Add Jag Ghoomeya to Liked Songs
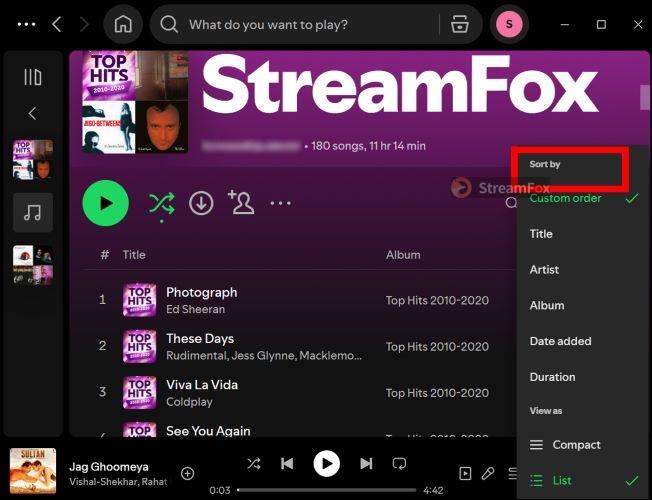 (188, 473)
